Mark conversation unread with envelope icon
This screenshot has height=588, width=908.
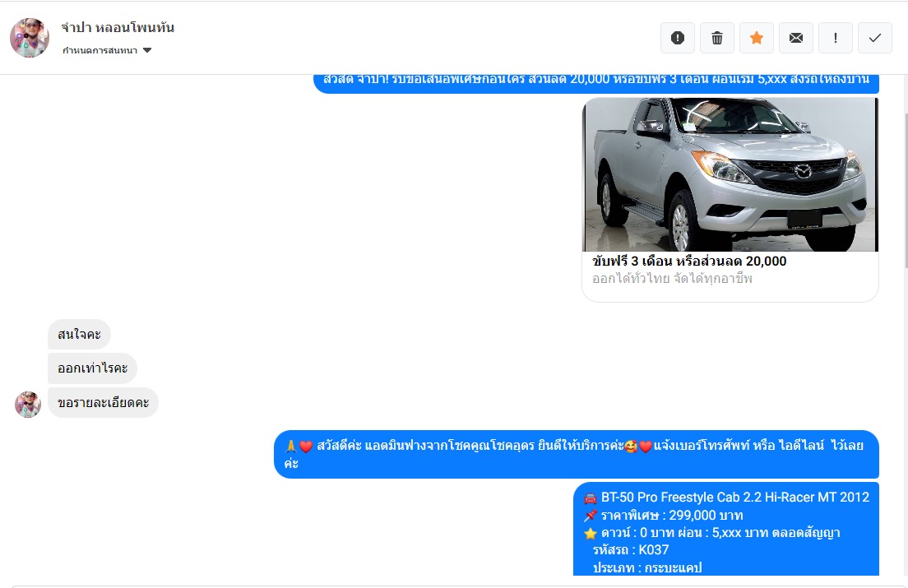click(796, 38)
